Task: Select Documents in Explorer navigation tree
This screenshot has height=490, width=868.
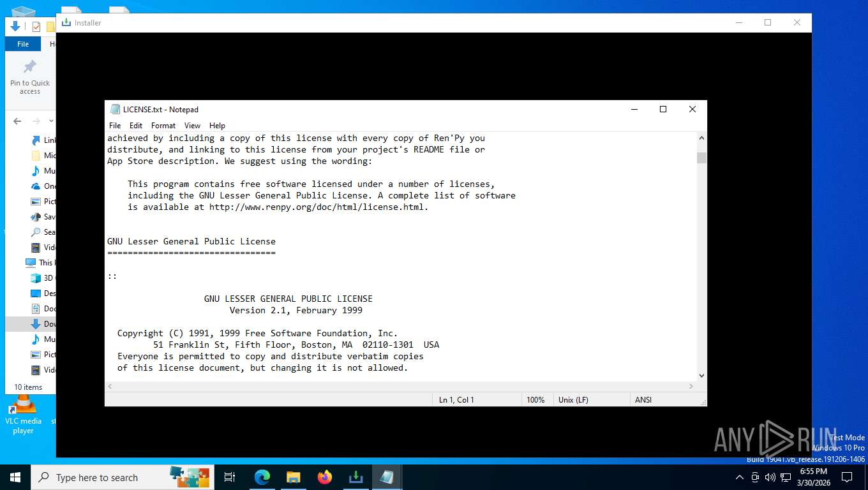Action: click(x=43, y=309)
